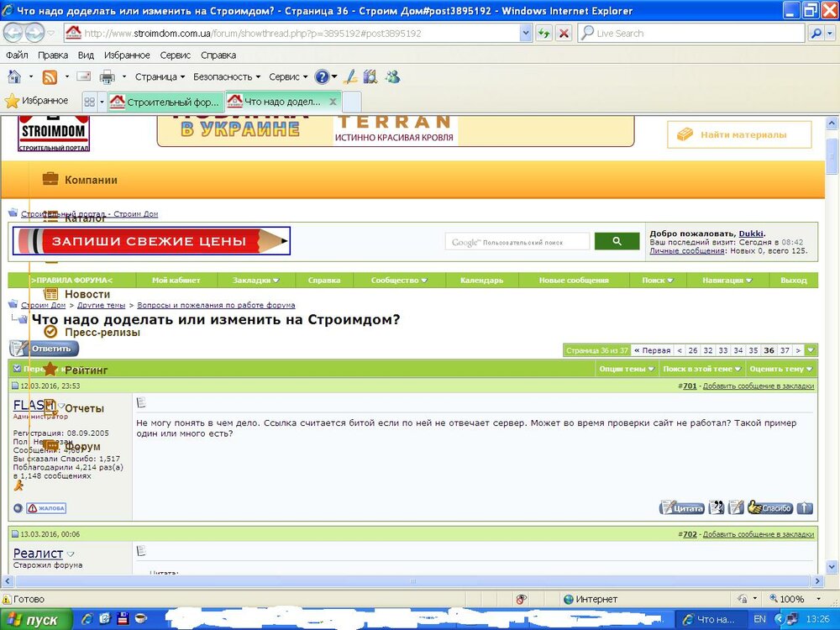Click the Favorites star icon

tap(12, 101)
